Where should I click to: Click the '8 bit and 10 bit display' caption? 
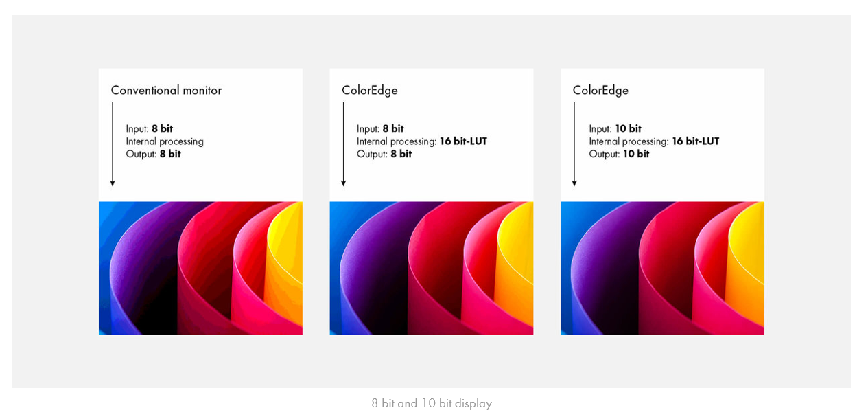432,403
